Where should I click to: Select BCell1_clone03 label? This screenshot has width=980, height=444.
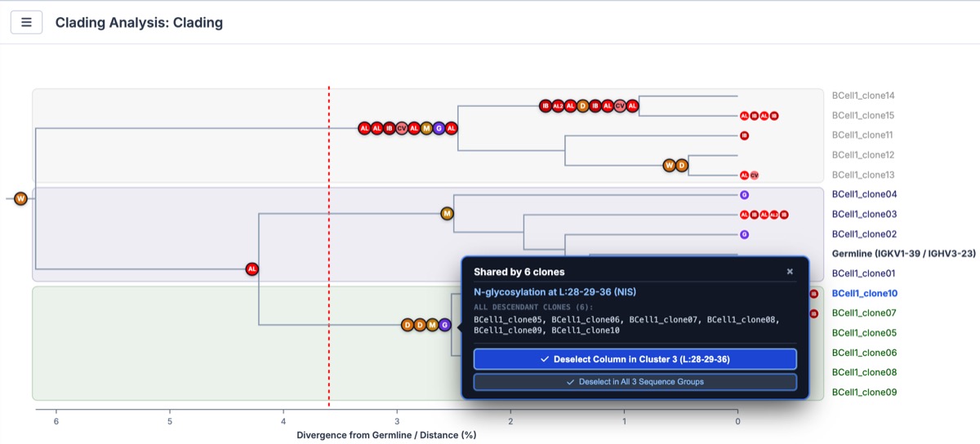point(864,215)
